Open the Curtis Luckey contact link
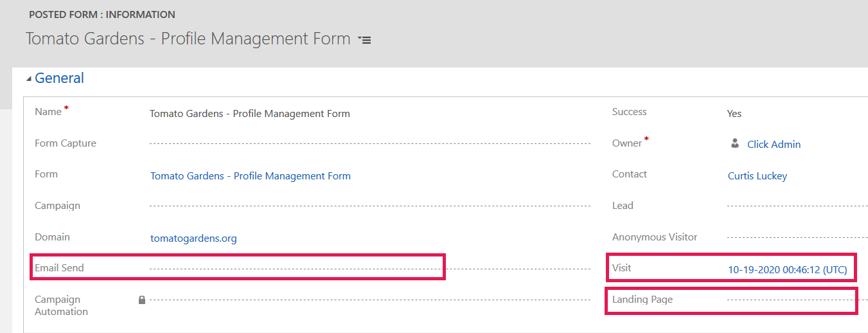Image resolution: width=868 pixels, height=333 pixels. [757, 175]
